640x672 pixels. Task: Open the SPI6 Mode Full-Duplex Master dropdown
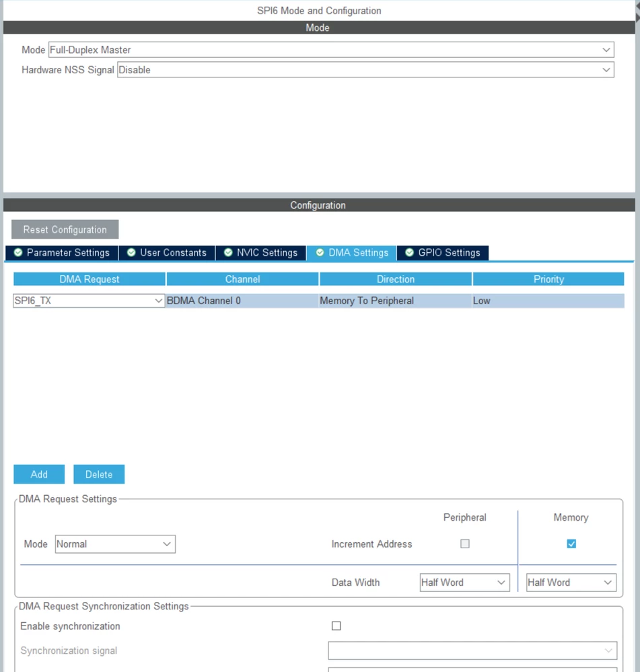[x=331, y=50]
